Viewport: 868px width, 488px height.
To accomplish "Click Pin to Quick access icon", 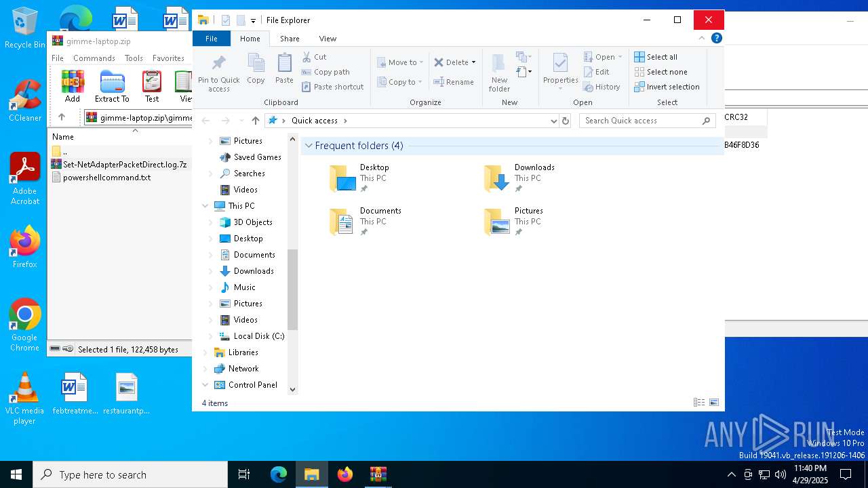I will click(x=218, y=64).
